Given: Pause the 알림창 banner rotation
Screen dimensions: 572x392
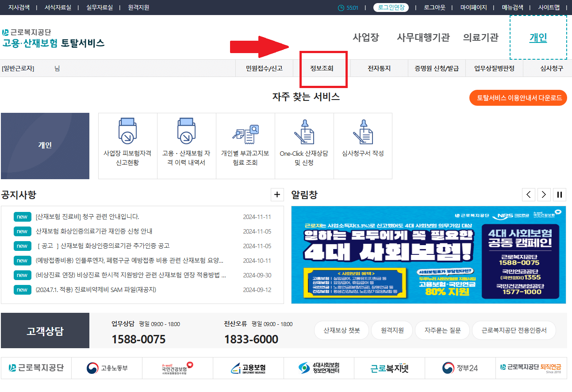Looking at the screenshot, I should click(559, 194).
